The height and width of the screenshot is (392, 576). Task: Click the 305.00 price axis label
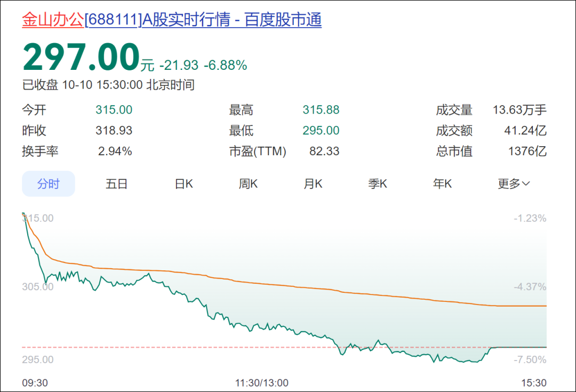tap(38, 286)
